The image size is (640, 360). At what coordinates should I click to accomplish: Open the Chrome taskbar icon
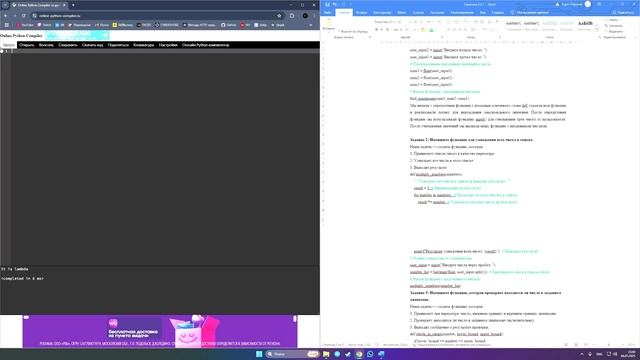[x=359, y=354]
